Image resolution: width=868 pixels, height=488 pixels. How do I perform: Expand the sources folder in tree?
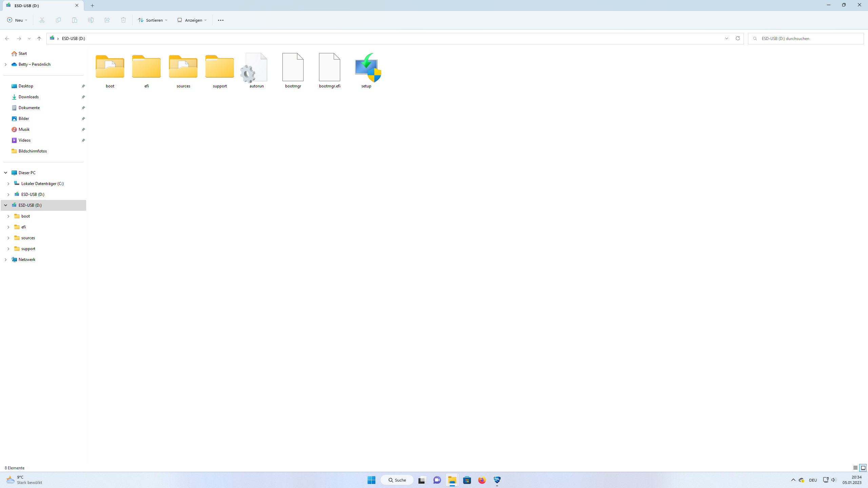click(x=8, y=238)
